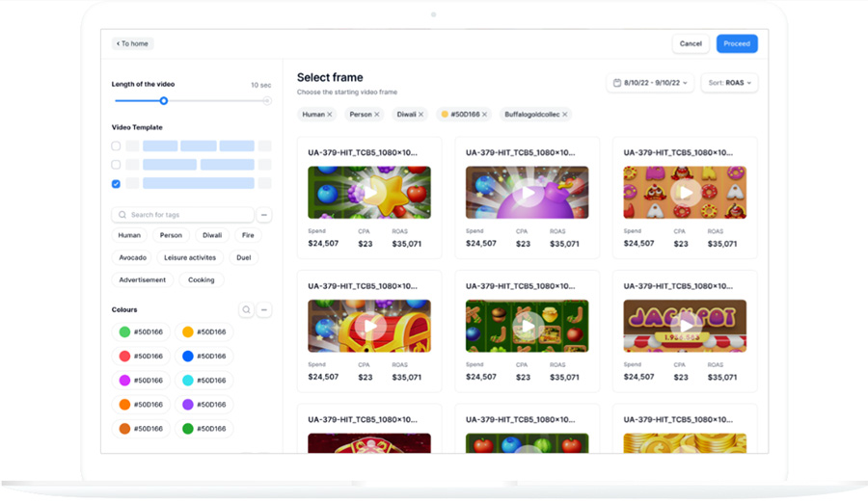Tick the second video template checkbox

coord(116,165)
